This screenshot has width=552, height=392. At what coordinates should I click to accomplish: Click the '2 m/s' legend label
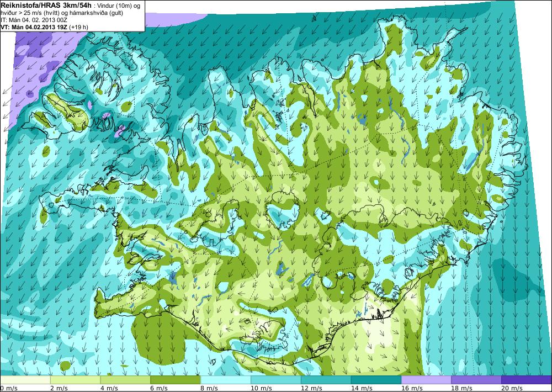tap(59, 388)
